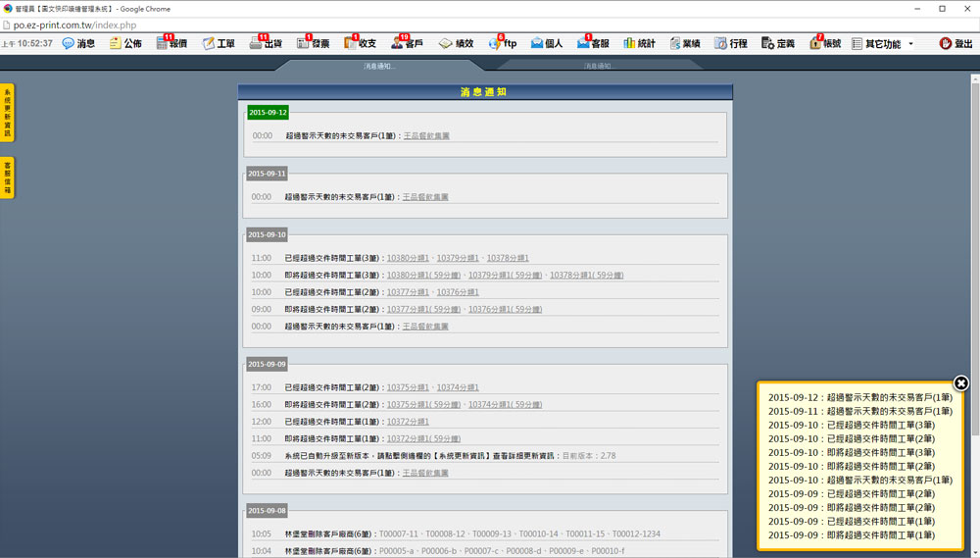This screenshot has height=558, width=980.
Task: Open the 出貨 shipping module
Action: coord(266,44)
